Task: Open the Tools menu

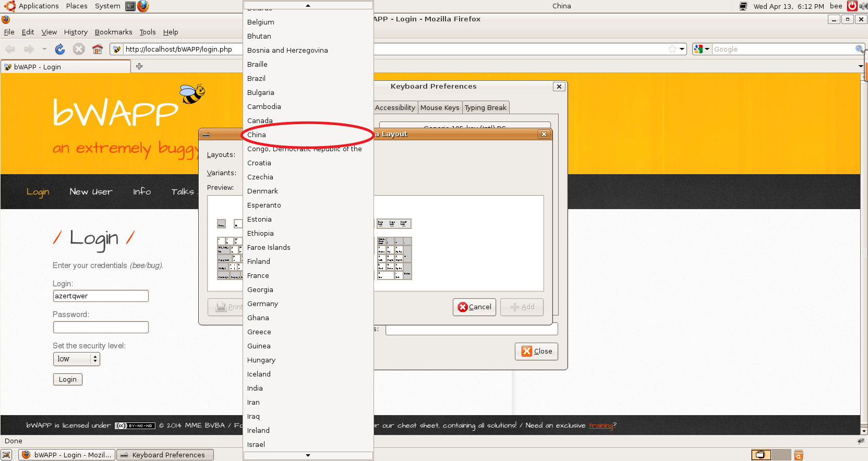Action: point(148,32)
